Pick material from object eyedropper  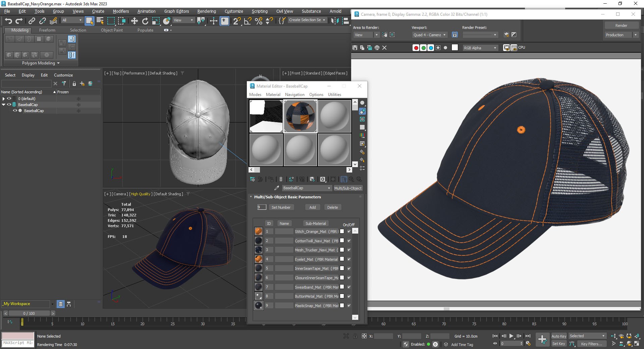(x=277, y=188)
